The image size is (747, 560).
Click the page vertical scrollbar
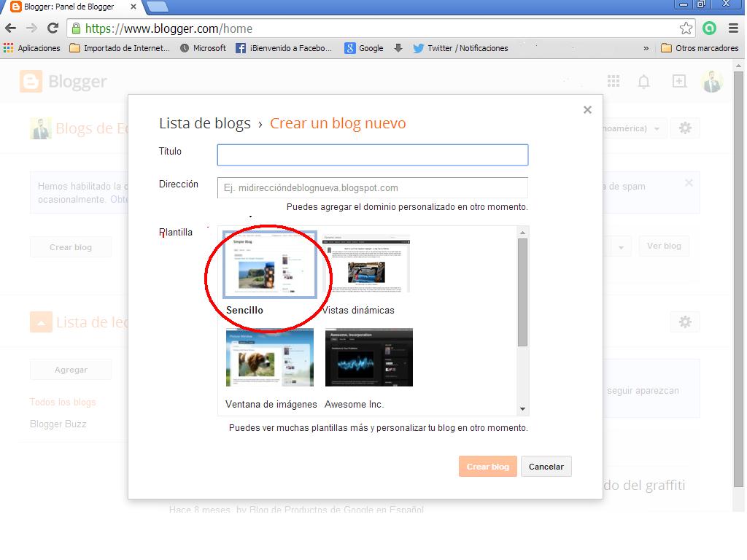[738, 279]
